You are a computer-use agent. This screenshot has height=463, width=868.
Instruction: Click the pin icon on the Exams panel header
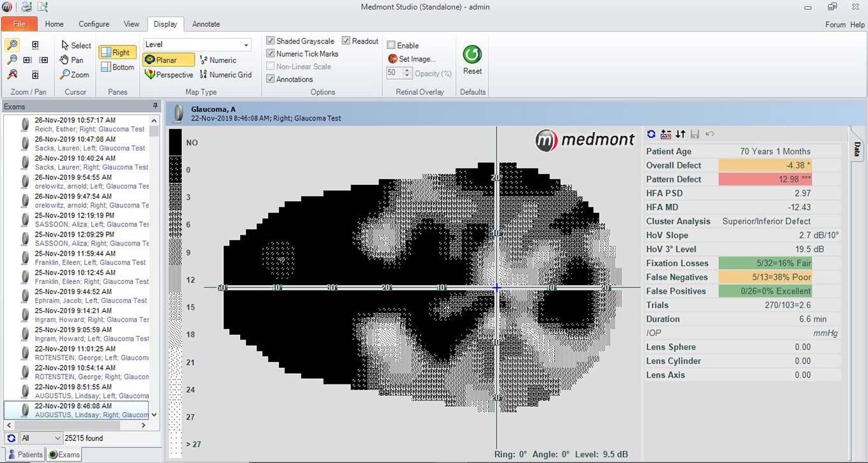point(155,106)
